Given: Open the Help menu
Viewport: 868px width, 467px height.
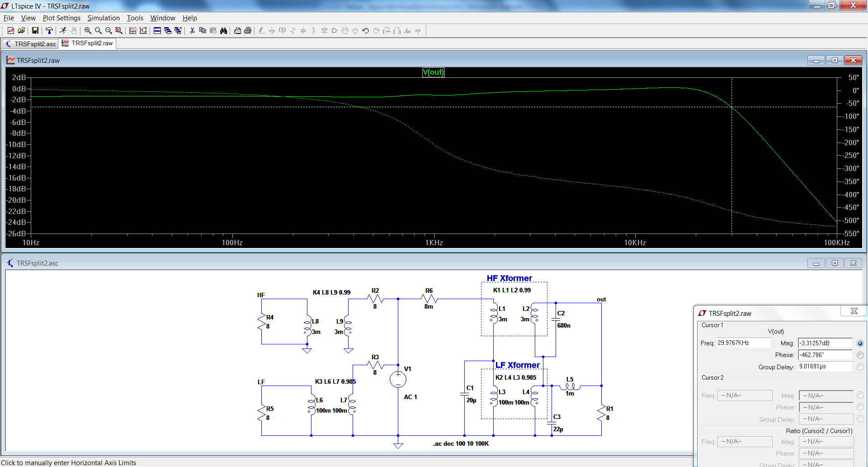Looking at the screenshot, I should point(189,18).
